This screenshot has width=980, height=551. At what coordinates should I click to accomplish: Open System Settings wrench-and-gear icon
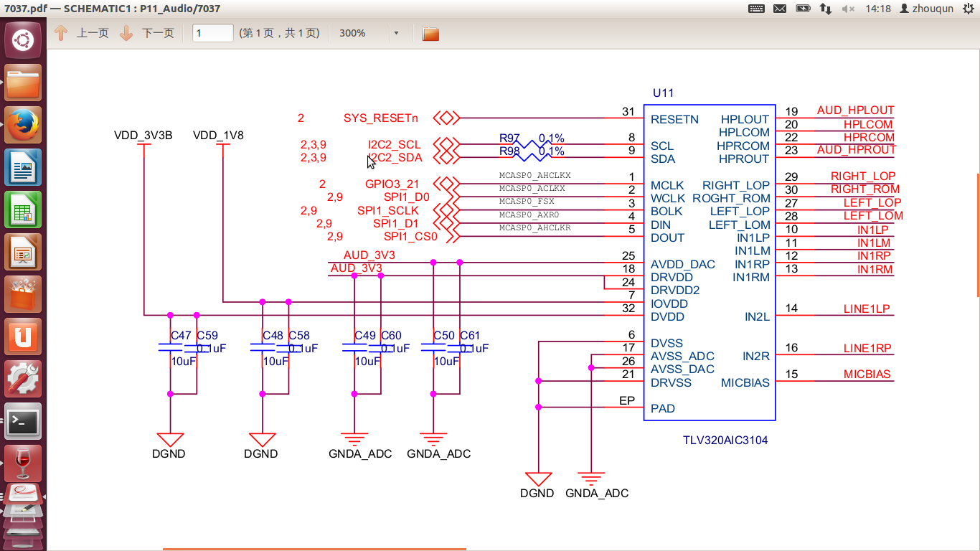click(x=23, y=380)
